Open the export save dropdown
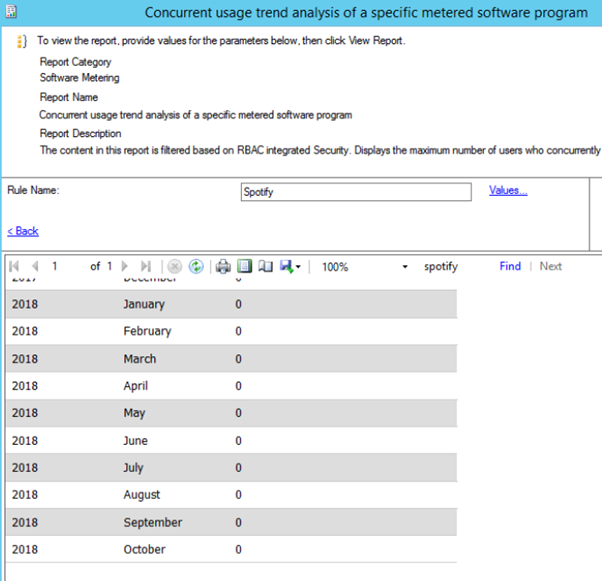602x581 pixels. (x=290, y=266)
